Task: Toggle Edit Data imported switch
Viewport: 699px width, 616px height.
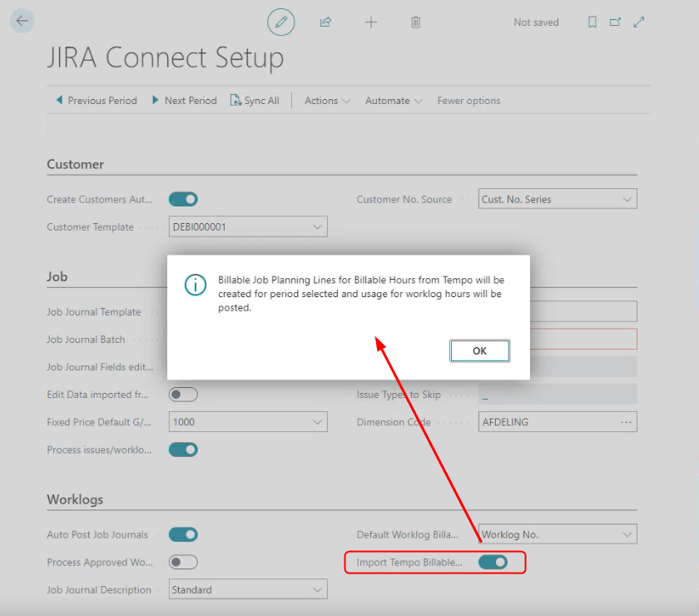Action: point(183,395)
